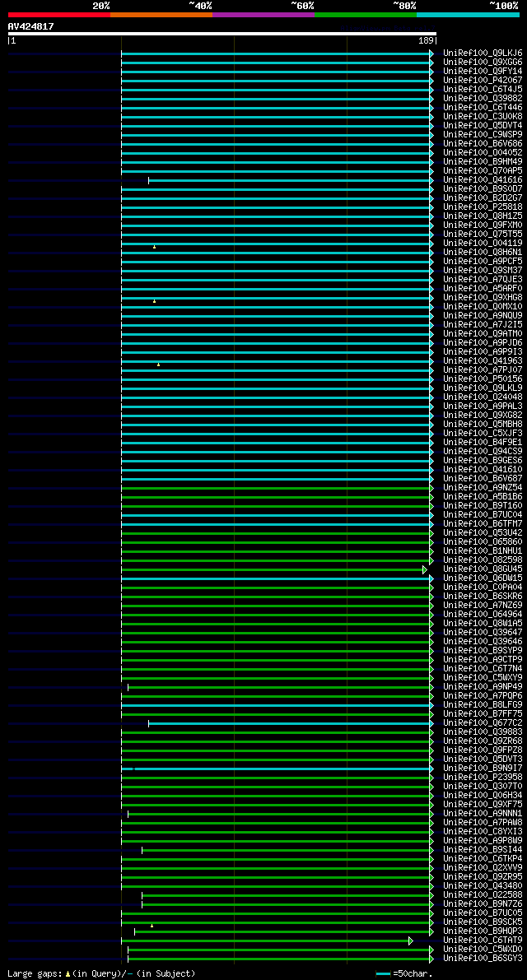Click hit label UniRef100_Q6DW15
This screenshot has width=527, height=980.
pyautogui.click(x=483, y=578)
